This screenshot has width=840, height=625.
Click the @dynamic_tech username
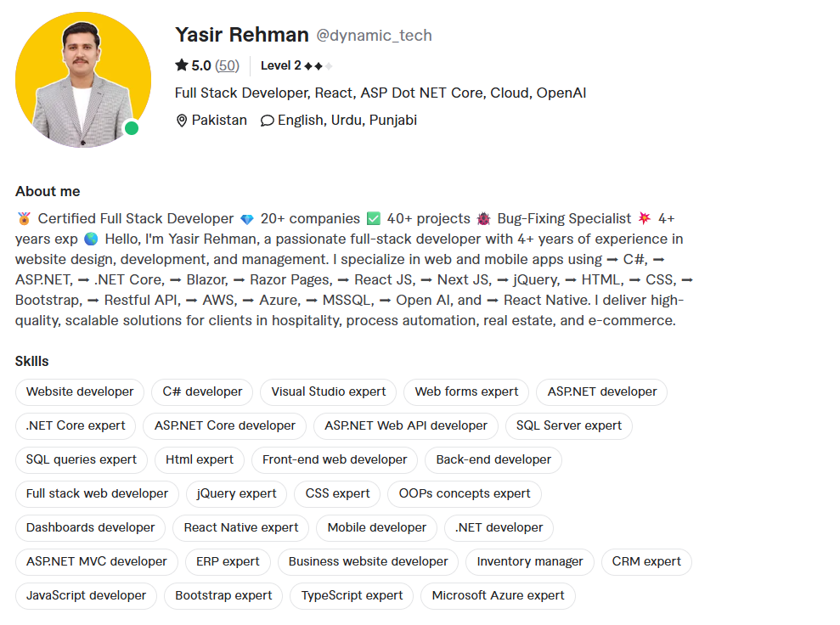click(374, 35)
